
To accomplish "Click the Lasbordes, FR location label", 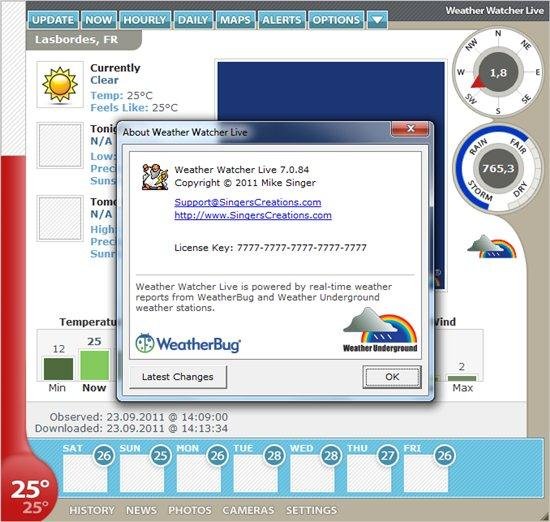I will click(76, 39).
